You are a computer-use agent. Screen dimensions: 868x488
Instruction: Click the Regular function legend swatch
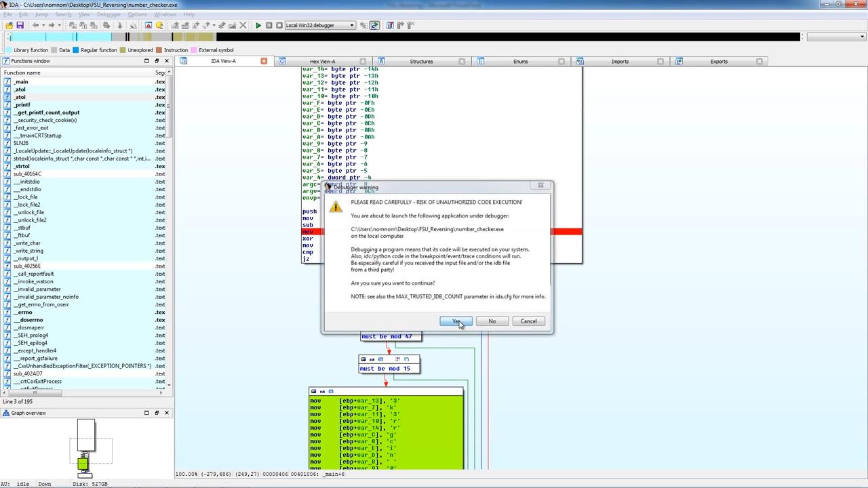coord(76,50)
